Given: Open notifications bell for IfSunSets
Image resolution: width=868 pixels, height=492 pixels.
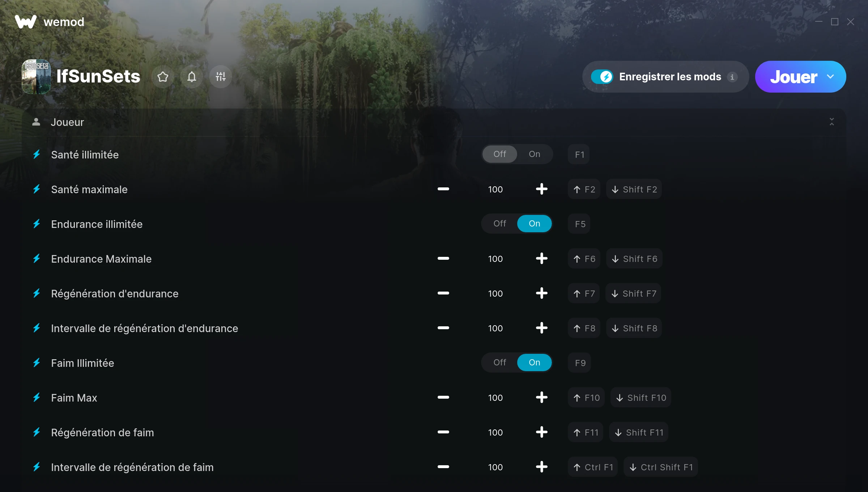Looking at the screenshot, I should [x=192, y=77].
